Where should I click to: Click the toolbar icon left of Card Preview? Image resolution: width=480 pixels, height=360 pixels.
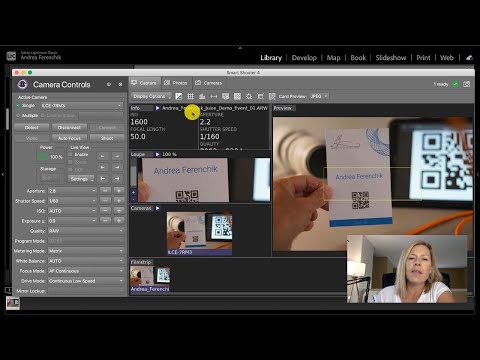pos(272,96)
